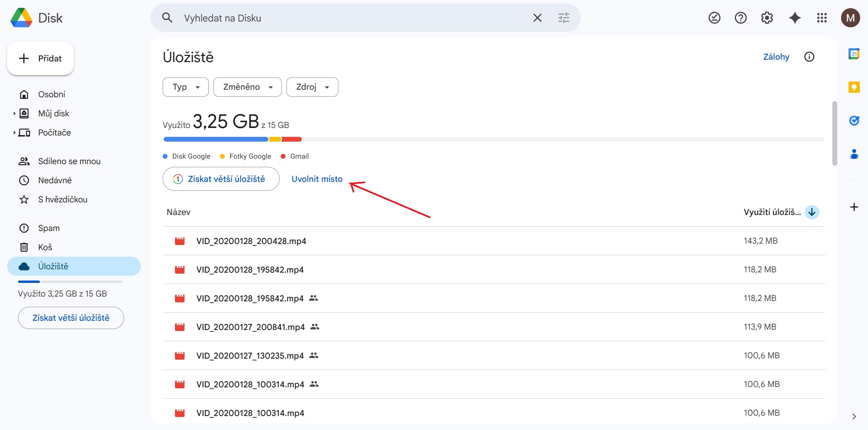Image resolution: width=868 pixels, height=430 pixels.
Task: Click the Přidat button
Action: tap(41, 58)
